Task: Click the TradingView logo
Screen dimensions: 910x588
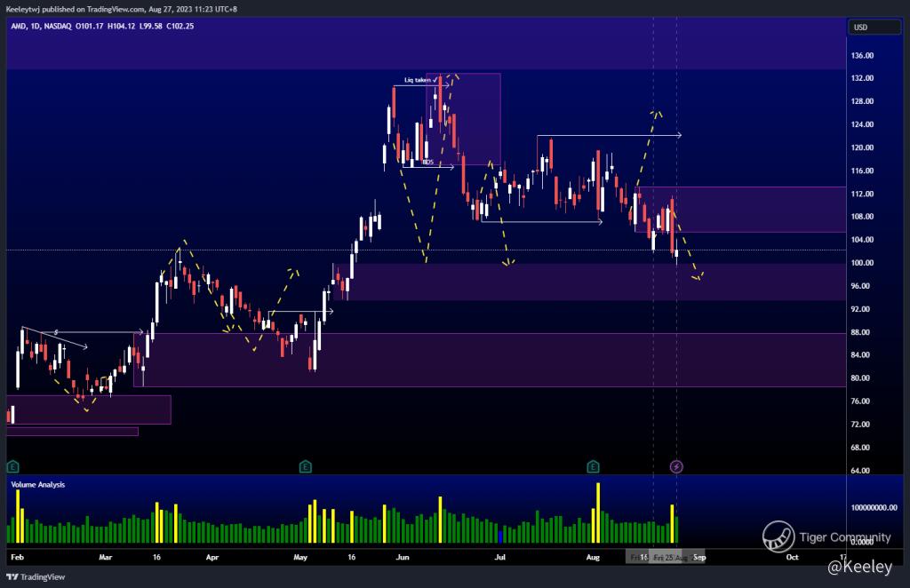Action: [x=36, y=577]
